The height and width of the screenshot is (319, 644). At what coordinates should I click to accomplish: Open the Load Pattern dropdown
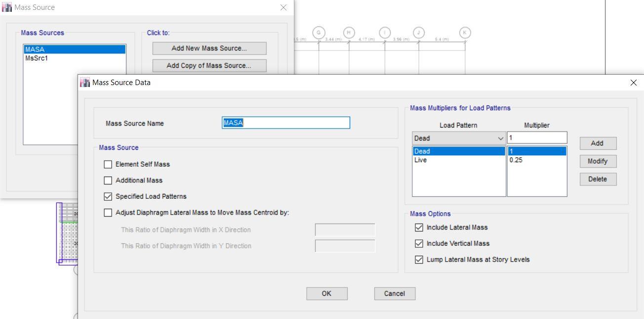click(x=501, y=138)
